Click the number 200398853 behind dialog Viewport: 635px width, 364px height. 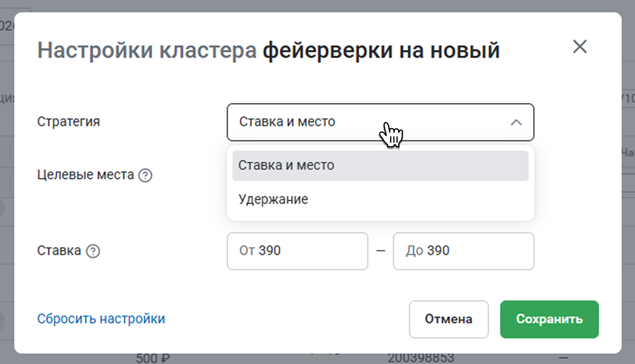click(x=420, y=357)
